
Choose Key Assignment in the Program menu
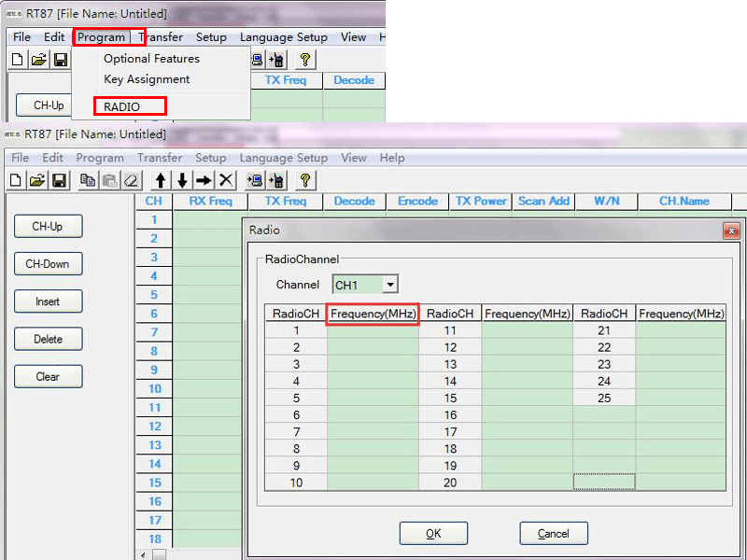click(147, 79)
